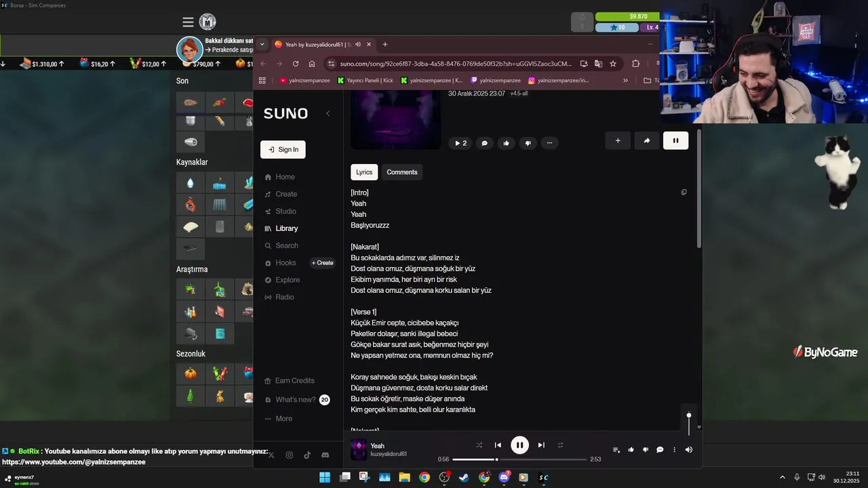Image resolution: width=868 pixels, height=488 pixels.
Task: Like the song from the bottom player bar
Action: [x=631, y=450]
